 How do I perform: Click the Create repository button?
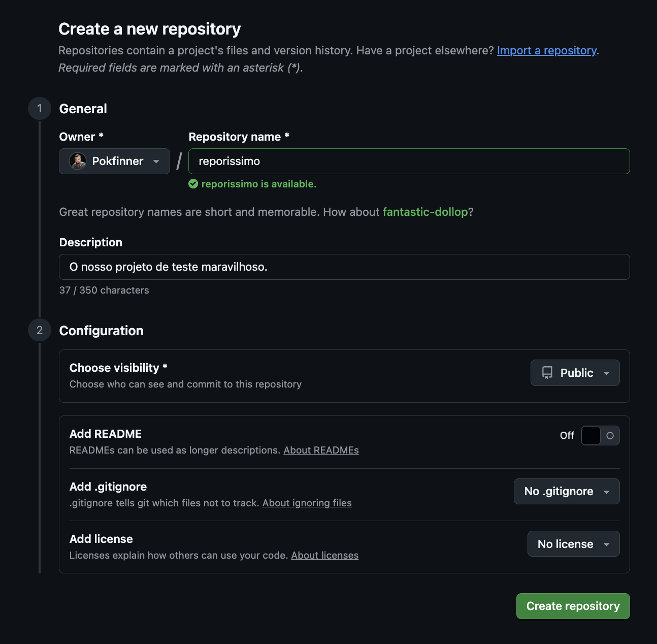[573, 606]
